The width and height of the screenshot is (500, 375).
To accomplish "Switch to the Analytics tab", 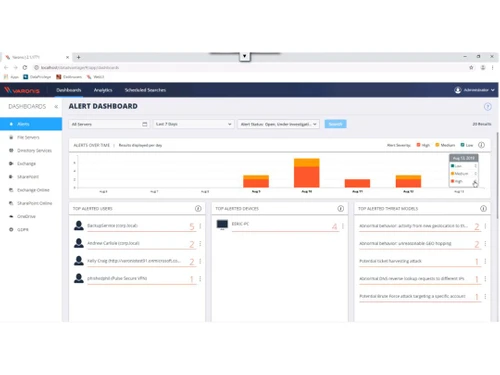I will coord(103,90).
